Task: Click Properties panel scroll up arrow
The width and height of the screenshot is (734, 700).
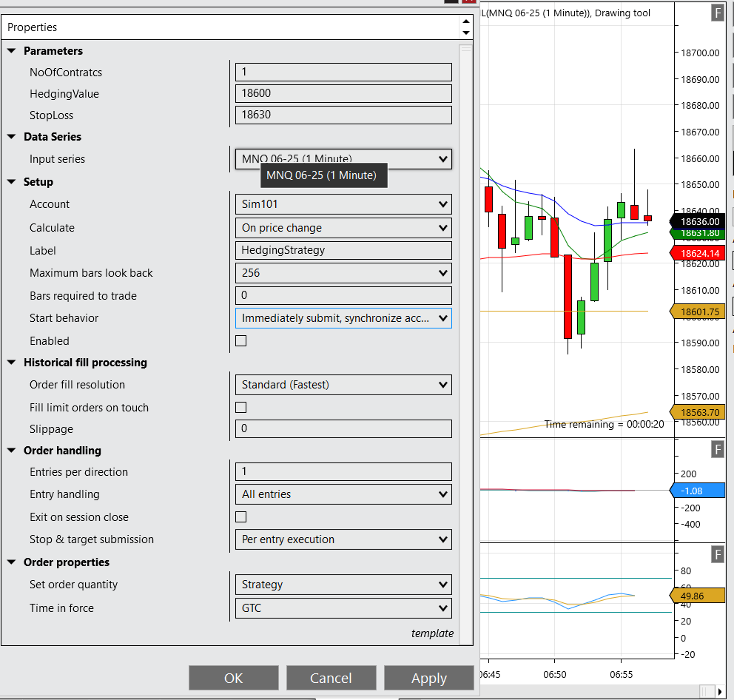Action: pos(465,21)
